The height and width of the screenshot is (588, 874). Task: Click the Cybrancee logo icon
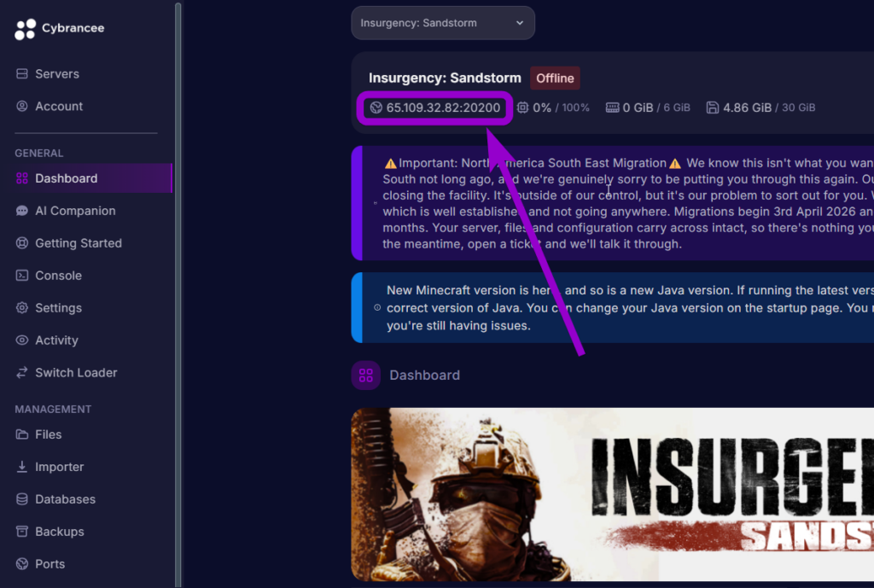tap(25, 29)
